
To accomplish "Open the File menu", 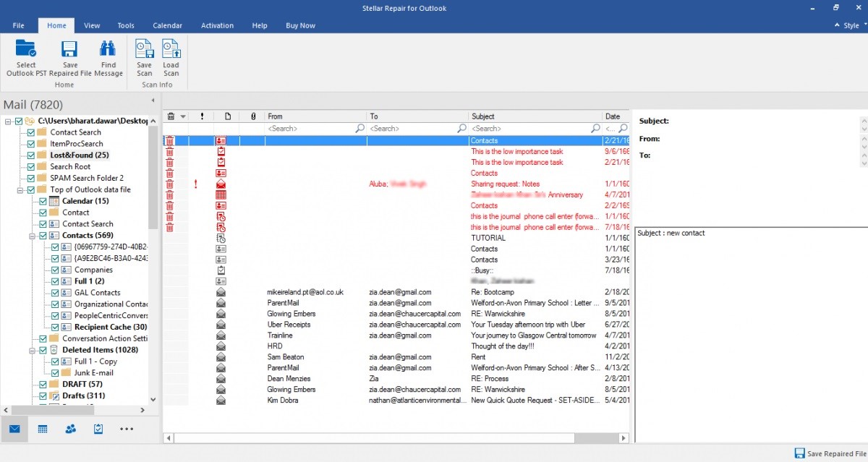I will [19, 25].
